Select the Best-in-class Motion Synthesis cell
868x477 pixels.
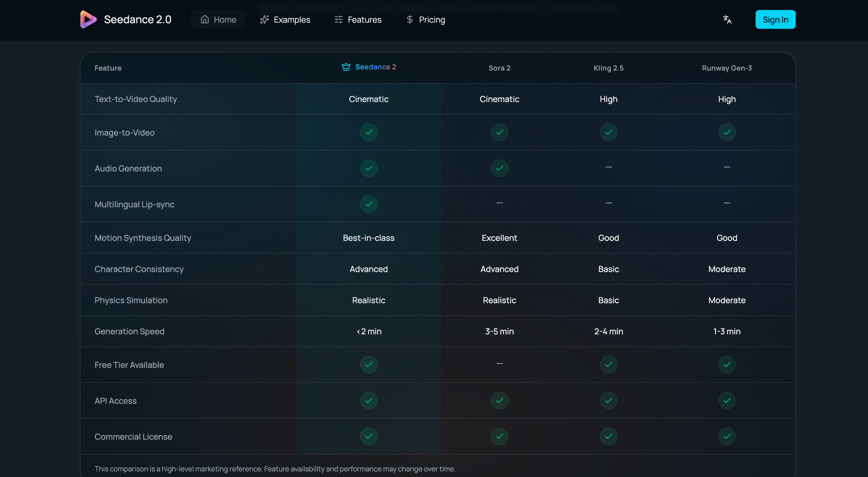(x=369, y=238)
